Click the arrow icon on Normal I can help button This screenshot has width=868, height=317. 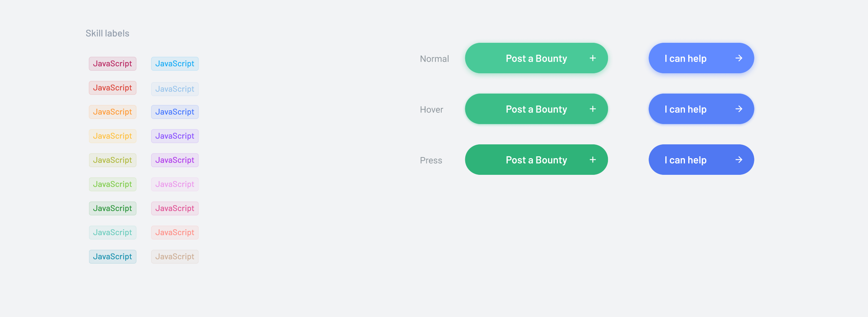point(739,58)
